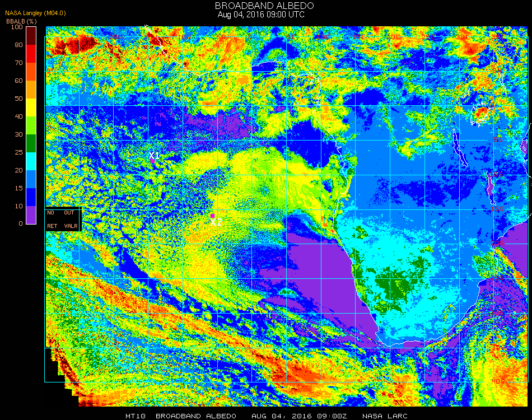Pick the dark red 80–100% colorbar segment
This screenshot has width=532, height=420.
point(31,36)
